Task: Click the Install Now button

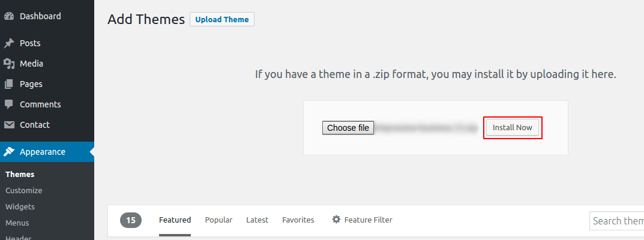Action: tap(512, 128)
